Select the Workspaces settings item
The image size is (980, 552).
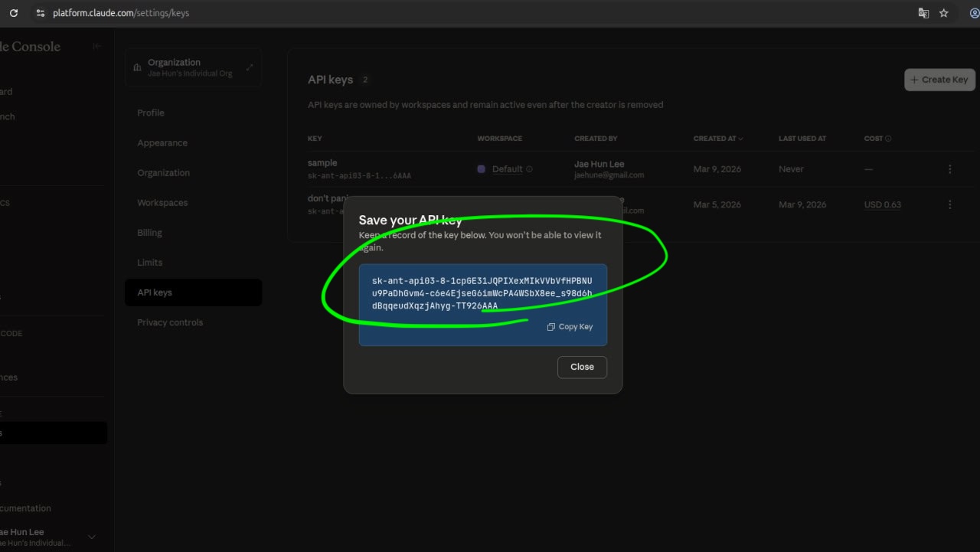tap(162, 203)
